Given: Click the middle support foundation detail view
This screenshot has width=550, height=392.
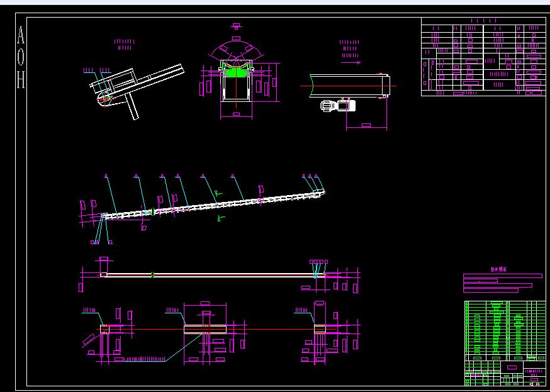Looking at the screenshot, I should pos(205,329).
